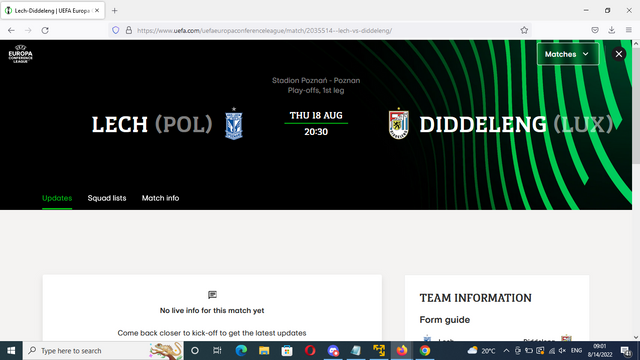Open the Firefox downloads icon
The height and width of the screenshot is (360, 640).
tap(611, 30)
